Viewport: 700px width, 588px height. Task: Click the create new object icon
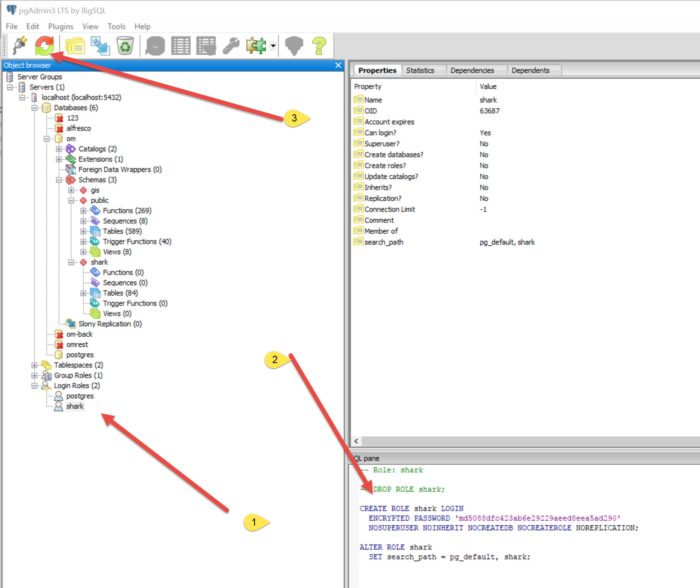tap(100, 45)
